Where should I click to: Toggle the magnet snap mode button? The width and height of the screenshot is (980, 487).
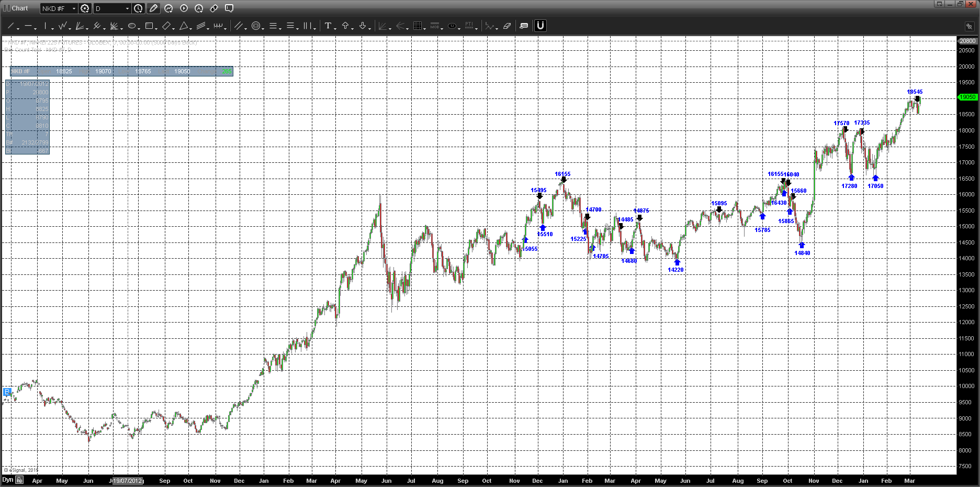click(540, 26)
